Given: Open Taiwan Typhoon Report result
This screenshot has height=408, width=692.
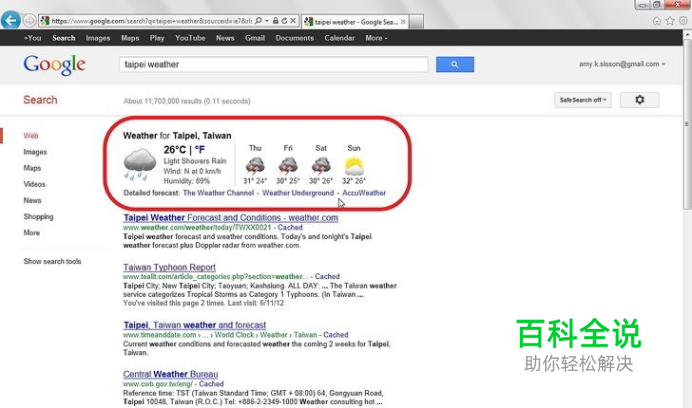Looking at the screenshot, I should point(169,267).
